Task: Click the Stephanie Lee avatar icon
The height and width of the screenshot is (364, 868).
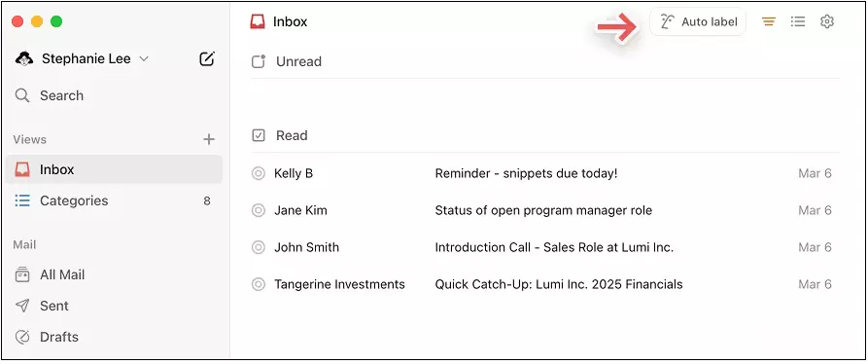Action: coord(24,58)
